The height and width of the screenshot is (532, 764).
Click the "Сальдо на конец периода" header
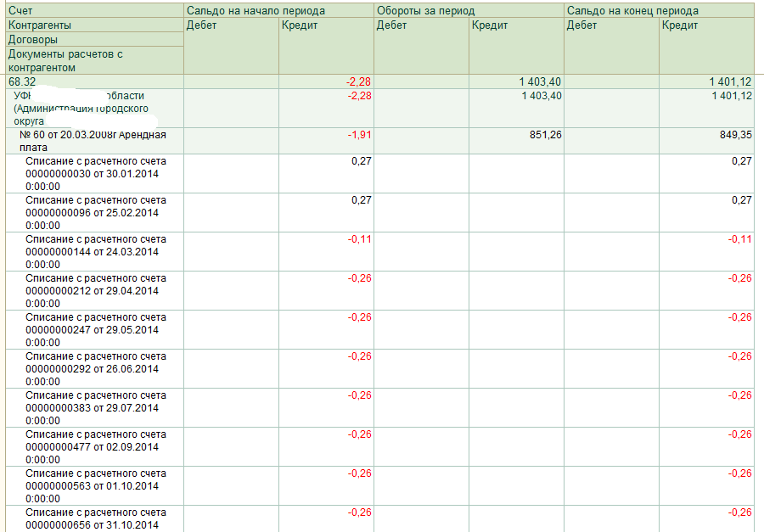pos(633,10)
